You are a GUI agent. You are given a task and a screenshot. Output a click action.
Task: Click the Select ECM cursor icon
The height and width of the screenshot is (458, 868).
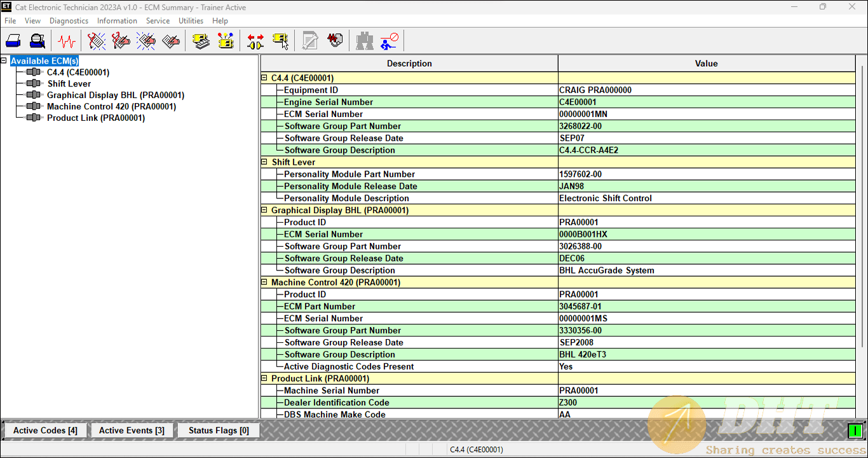pos(281,41)
